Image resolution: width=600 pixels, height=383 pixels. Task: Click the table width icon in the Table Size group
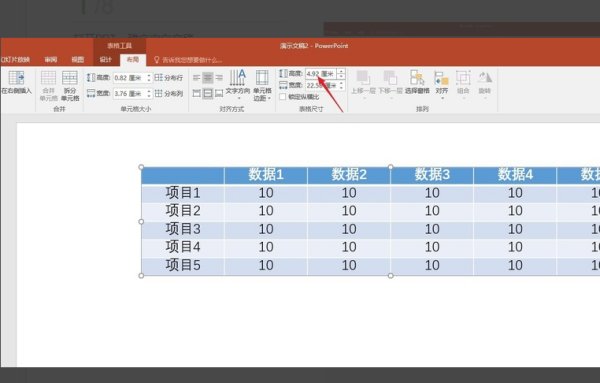(283, 85)
